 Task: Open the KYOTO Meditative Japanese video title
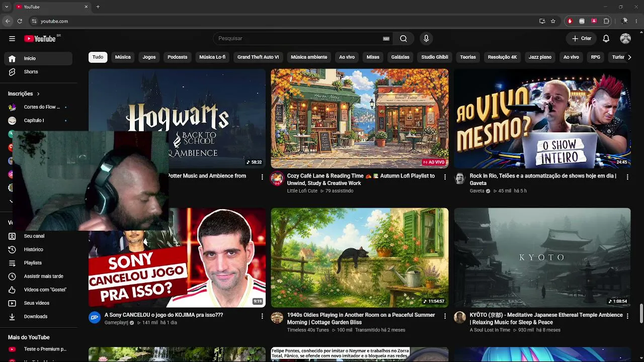[546, 319]
